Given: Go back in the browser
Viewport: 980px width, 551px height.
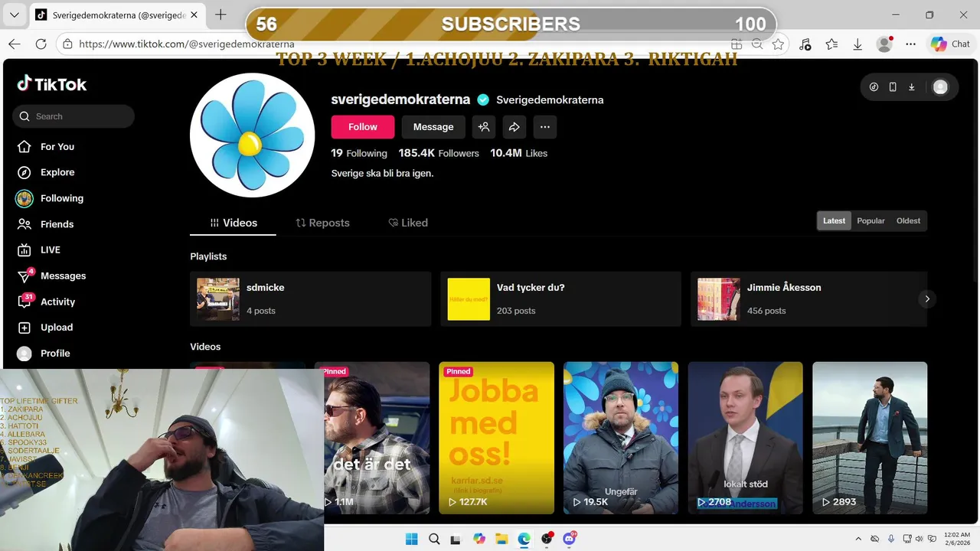Looking at the screenshot, I should point(15,44).
